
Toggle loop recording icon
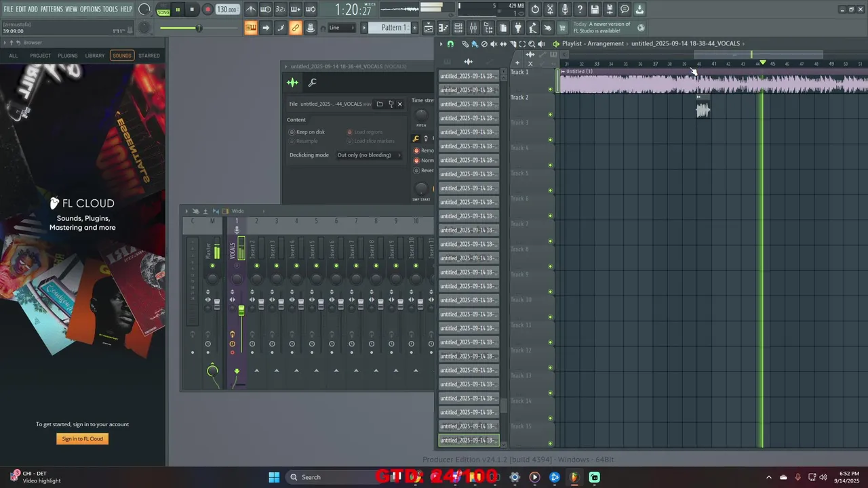(x=311, y=9)
